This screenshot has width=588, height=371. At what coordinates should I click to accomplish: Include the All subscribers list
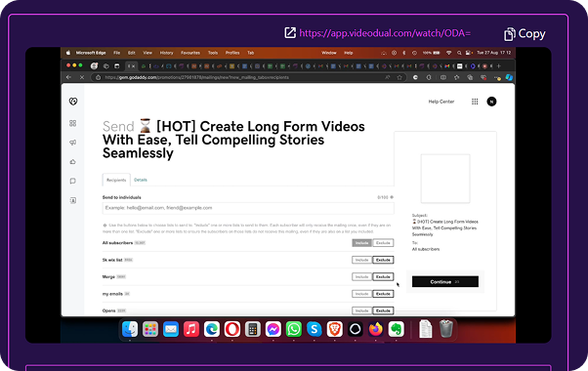[361, 243]
